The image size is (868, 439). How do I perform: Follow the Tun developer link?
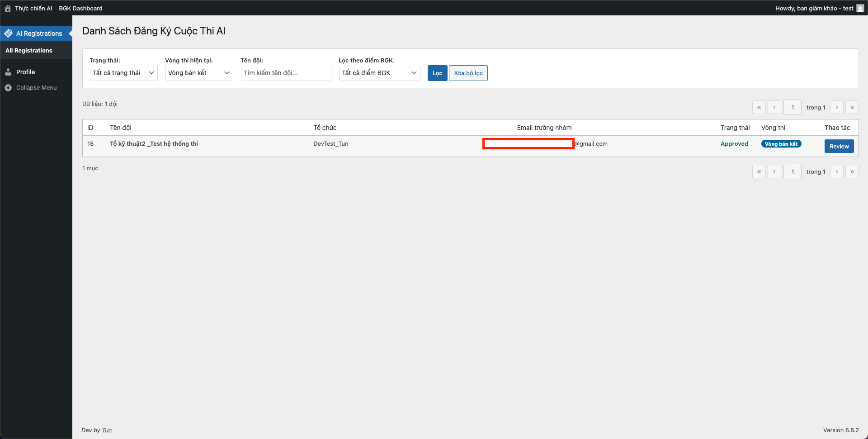[x=107, y=430]
